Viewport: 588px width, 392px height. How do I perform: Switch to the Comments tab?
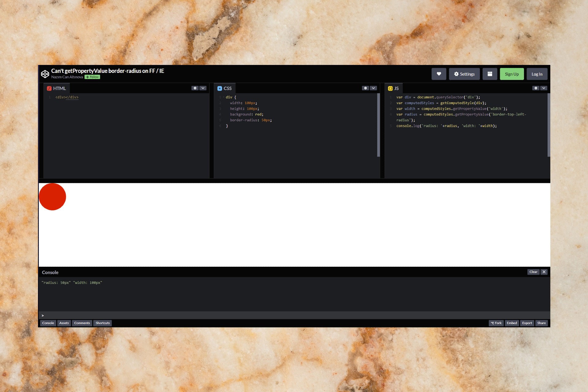coord(82,323)
